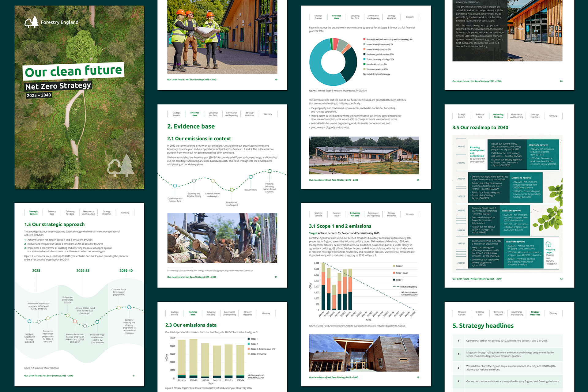The width and height of the screenshot is (588, 392).
Task: Click the photo of workers in orange hard hats
Action: click(222, 37)
